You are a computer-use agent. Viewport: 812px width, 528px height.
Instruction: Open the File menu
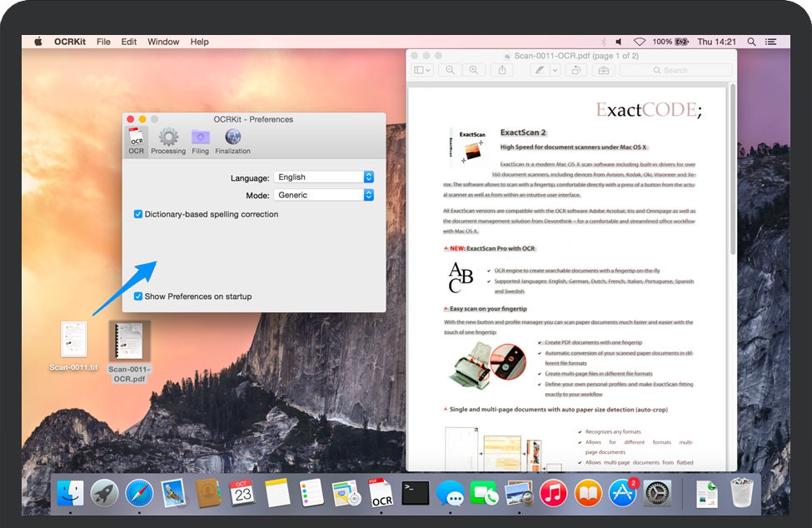pos(103,42)
